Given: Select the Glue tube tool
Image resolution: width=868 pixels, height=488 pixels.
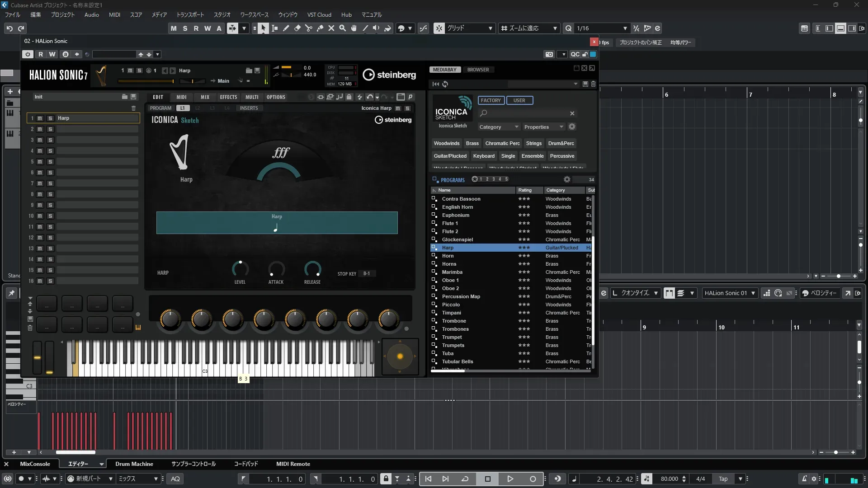Looking at the screenshot, I should [x=320, y=28].
